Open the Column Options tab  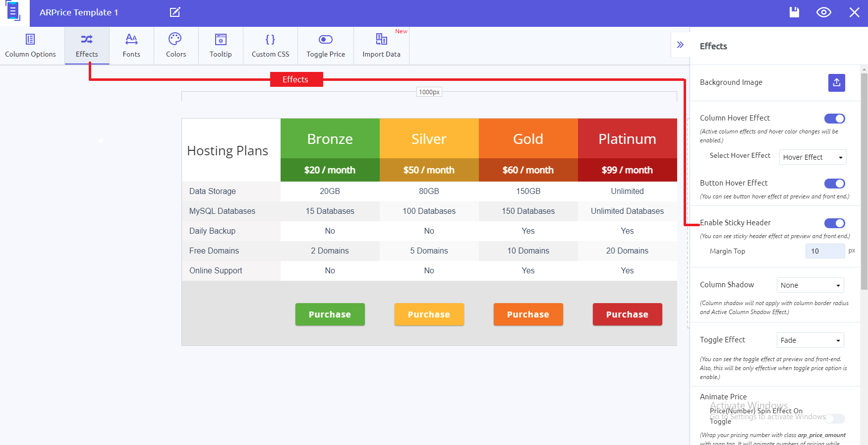(30, 46)
